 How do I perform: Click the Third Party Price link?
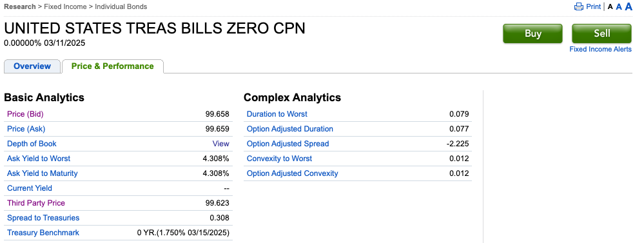(35, 203)
